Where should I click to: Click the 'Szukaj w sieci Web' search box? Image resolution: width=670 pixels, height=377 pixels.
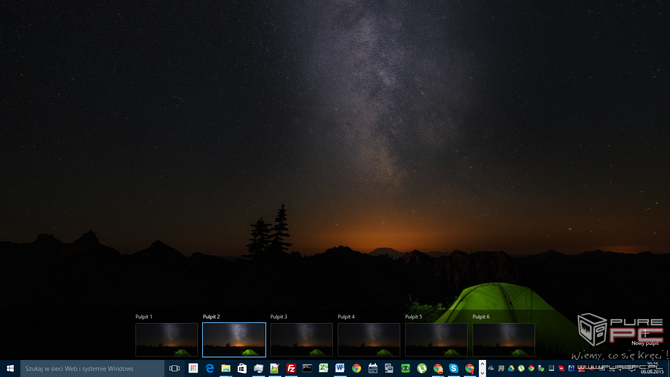click(x=92, y=368)
